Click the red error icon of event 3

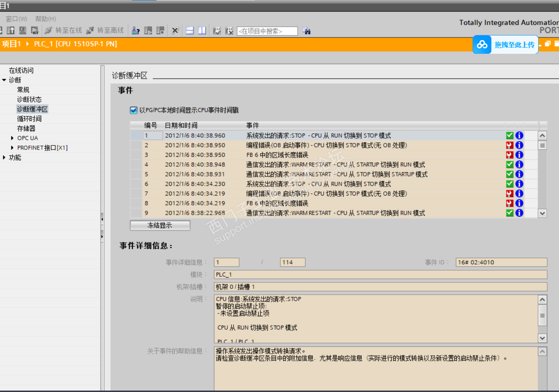pyautogui.click(x=510, y=155)
